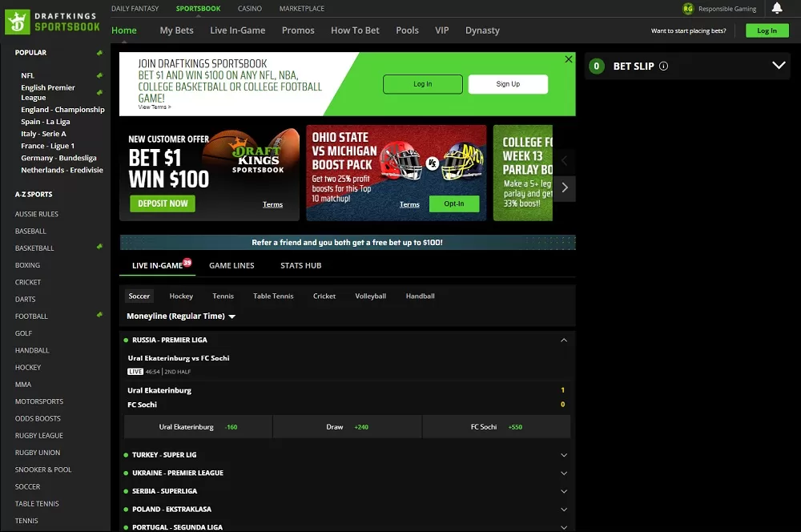
Task: Open the VIP page
Action: pyautogui.click(x=442, y=30)
